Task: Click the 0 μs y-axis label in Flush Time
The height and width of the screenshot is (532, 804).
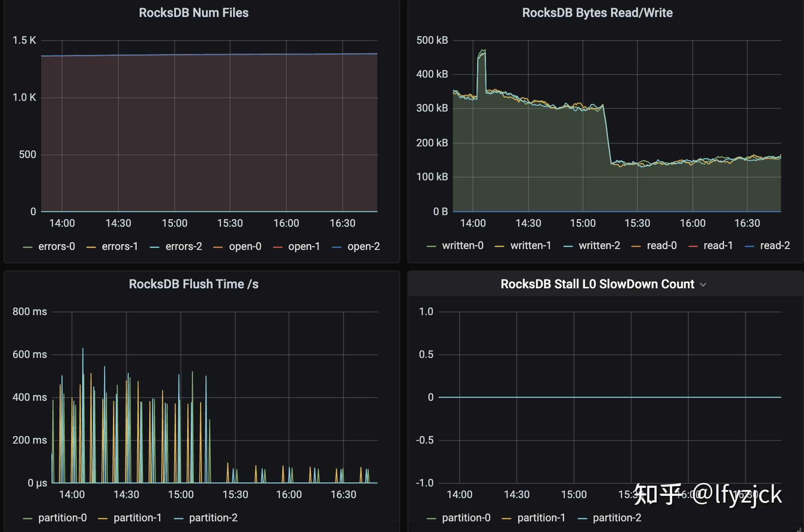Action: coord(37,483)
